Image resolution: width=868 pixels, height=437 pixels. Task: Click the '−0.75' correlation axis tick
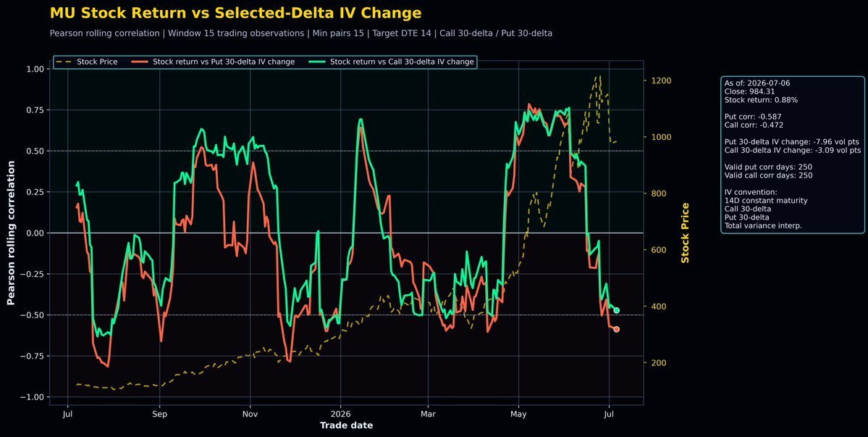32,356
